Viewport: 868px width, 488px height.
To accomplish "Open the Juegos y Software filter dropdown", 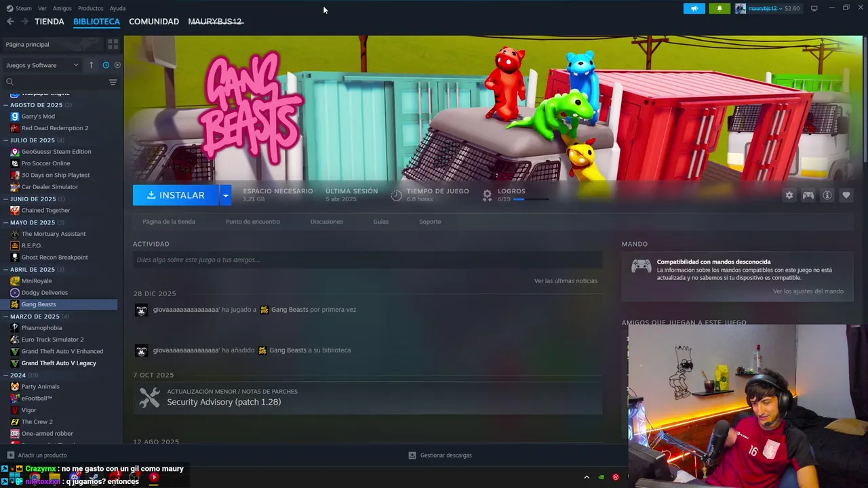I will 42,65.
